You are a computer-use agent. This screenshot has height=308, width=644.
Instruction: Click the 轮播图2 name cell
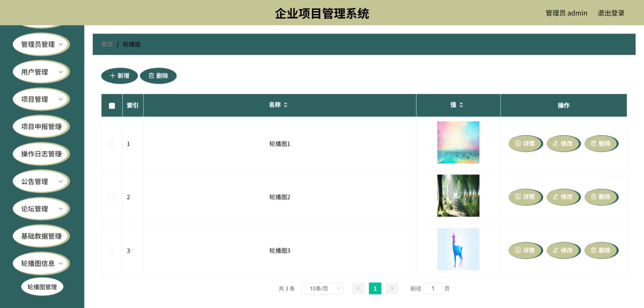[280, 197]
